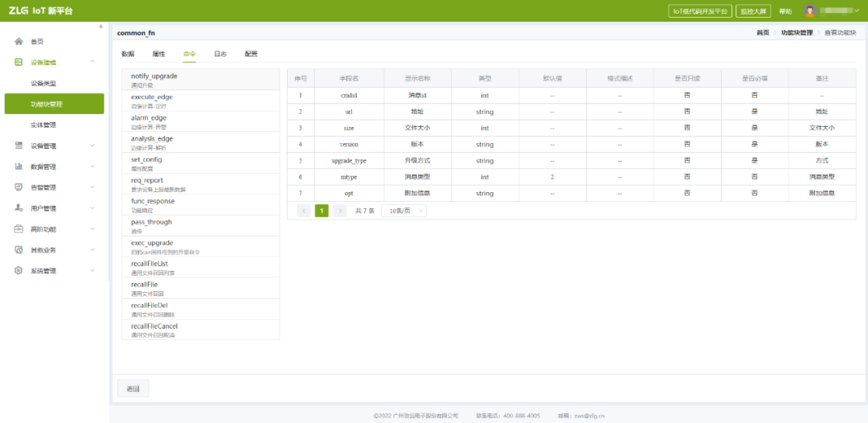
Task: Select the req_report command
Action: coord(201,184)
